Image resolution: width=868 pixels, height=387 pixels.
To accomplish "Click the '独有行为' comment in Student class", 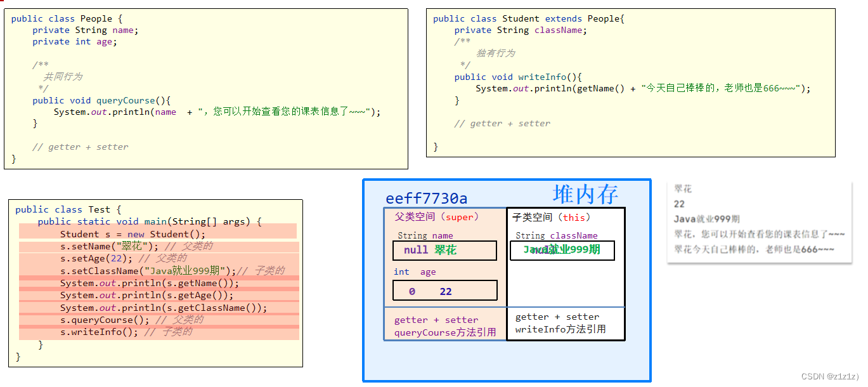I will (x=496, y=53).
